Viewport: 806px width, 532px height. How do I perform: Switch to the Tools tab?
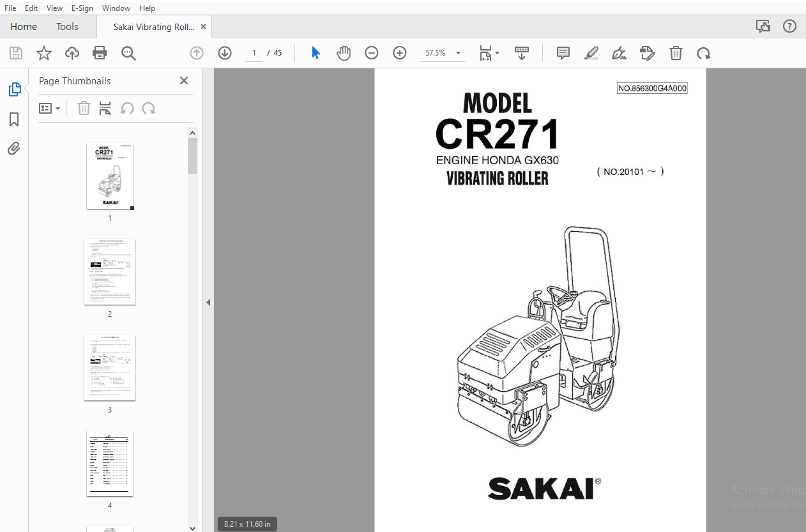click(x=67, y=27)
